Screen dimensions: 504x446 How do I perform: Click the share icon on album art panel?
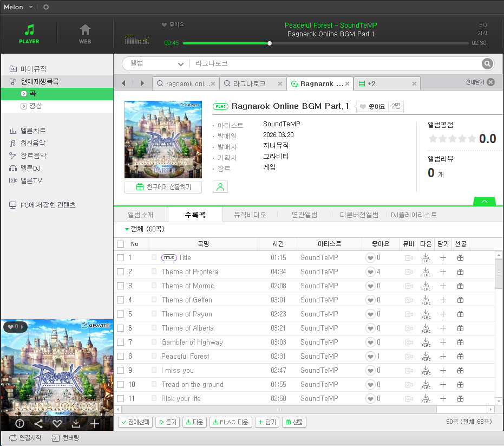click(x=38, y=424)
